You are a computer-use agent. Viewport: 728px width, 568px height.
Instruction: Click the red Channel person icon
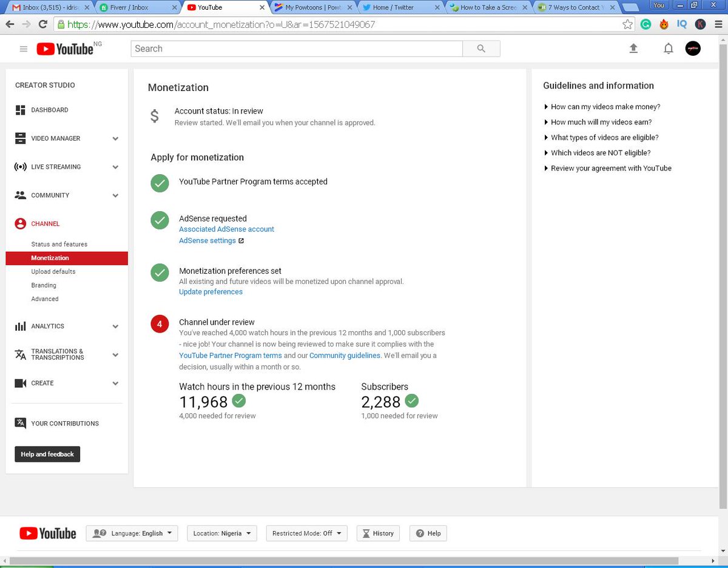tap(20, 224)
